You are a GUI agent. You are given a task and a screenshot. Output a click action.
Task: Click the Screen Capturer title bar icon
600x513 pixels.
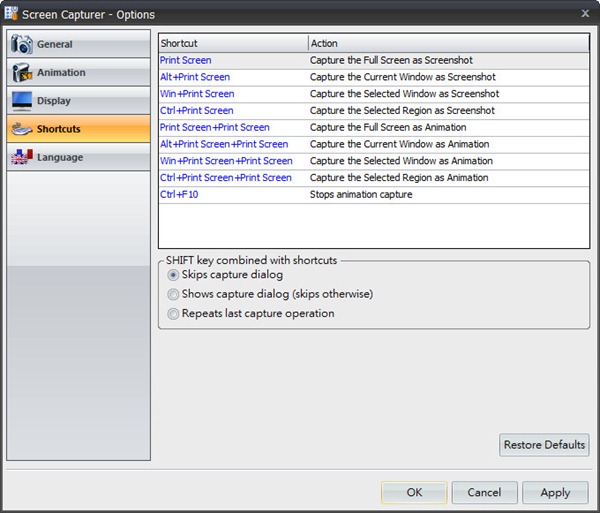pyautogui.click(x=12, y=12)
